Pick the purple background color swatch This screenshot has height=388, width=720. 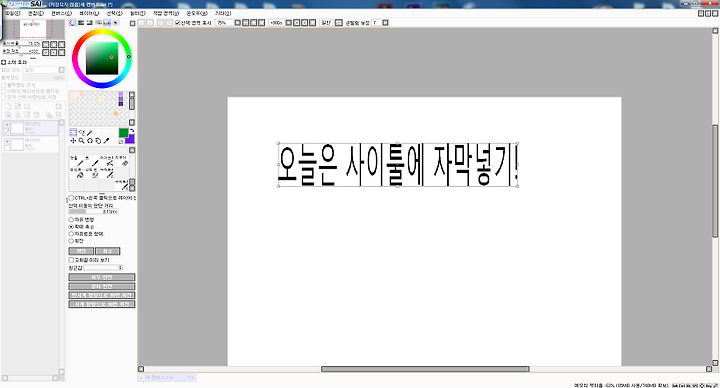pyautogui.click(x=132, y=140)
